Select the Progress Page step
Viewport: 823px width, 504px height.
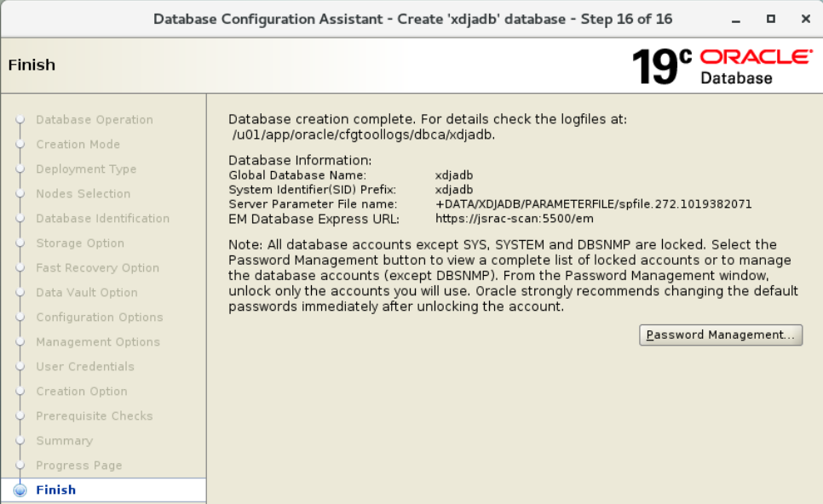click(78, 465)
